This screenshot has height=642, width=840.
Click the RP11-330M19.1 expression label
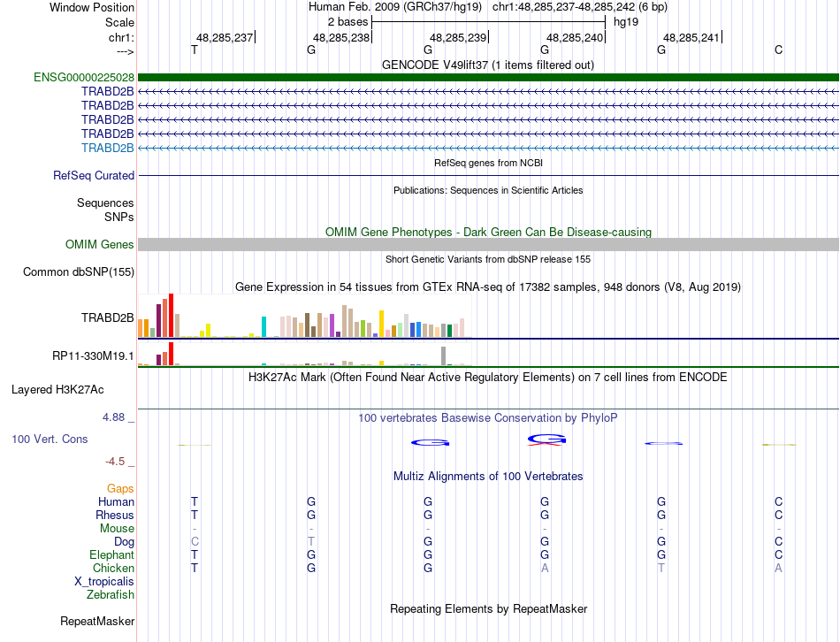click(x=93, y=355)
